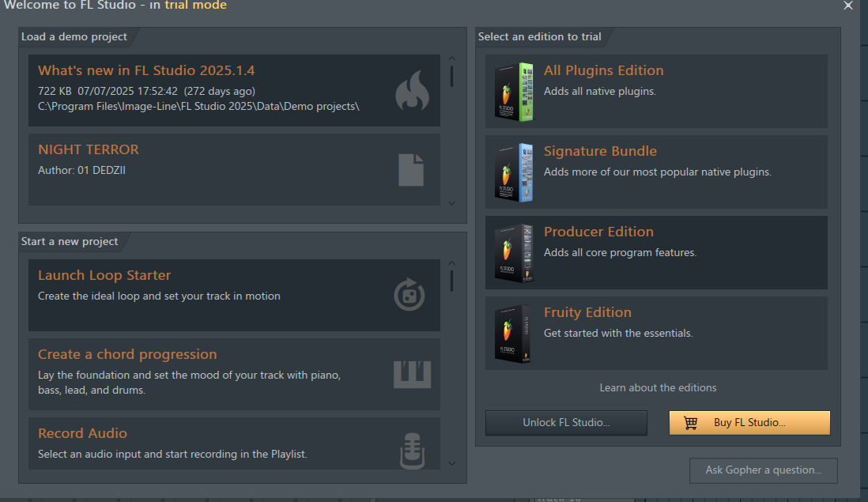Select the Signature Bundle box image
This screenshot has width=868, height=502.
tap(514, 172)
